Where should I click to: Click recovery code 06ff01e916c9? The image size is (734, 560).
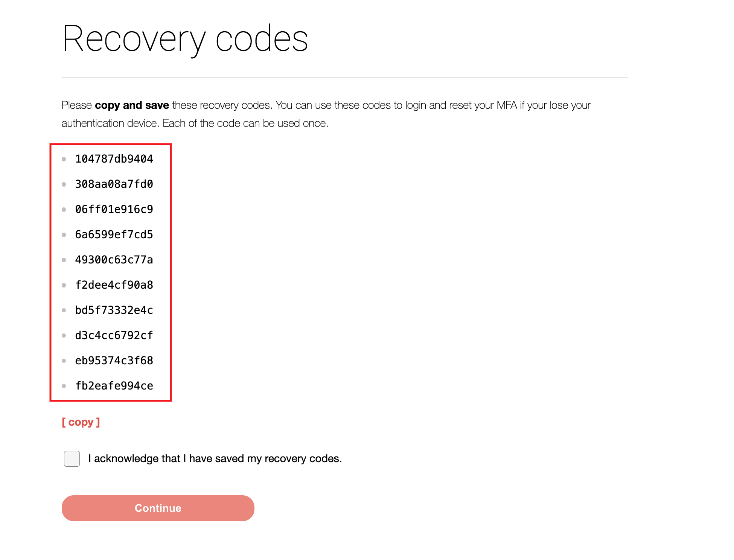coord(114,209)
